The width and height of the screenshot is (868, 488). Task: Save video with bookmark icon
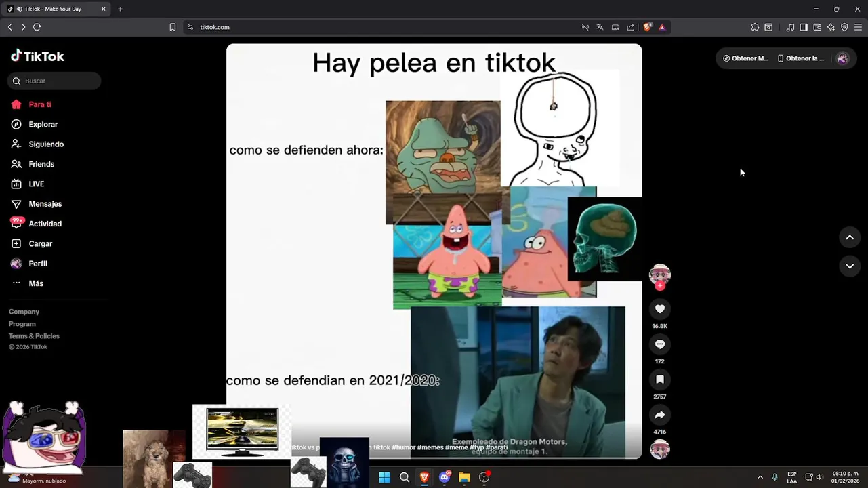(660, 380)
